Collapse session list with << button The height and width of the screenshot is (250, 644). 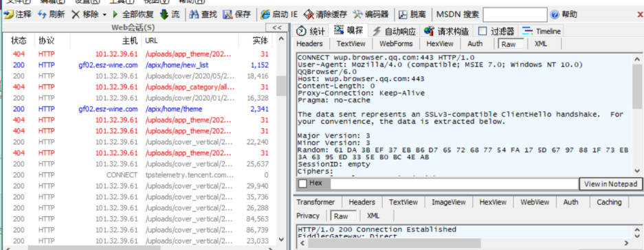point(277,27)
